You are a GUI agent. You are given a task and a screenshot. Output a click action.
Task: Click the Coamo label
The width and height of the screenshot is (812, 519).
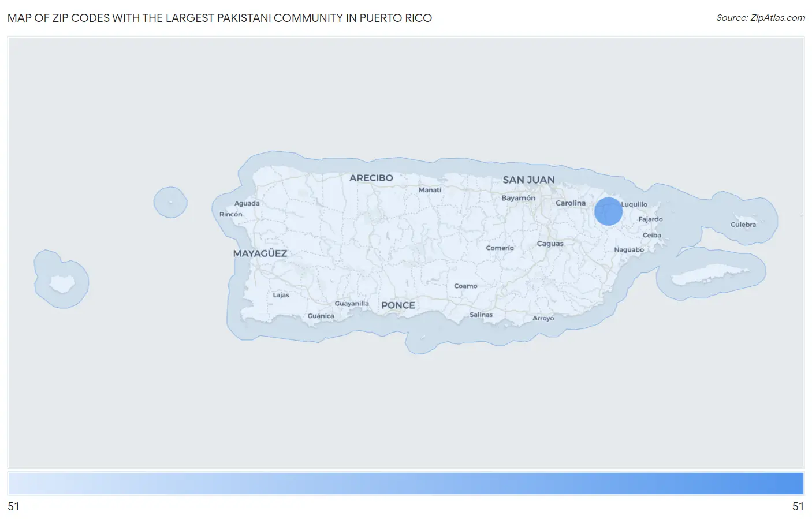point(465,286)
